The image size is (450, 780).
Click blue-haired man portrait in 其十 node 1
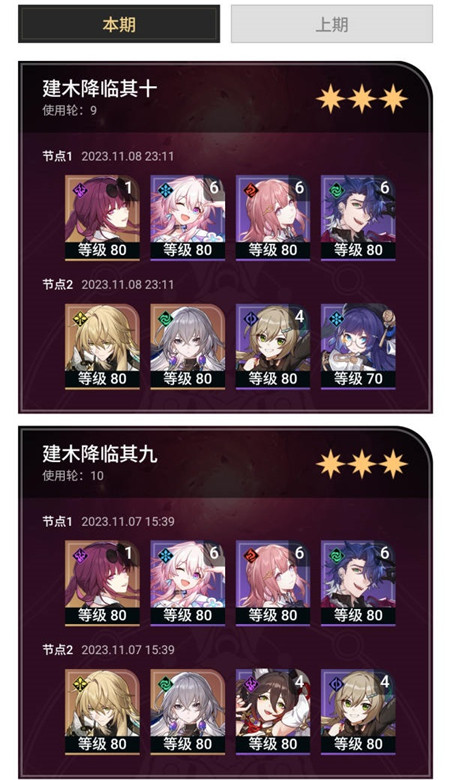(358, 217)
